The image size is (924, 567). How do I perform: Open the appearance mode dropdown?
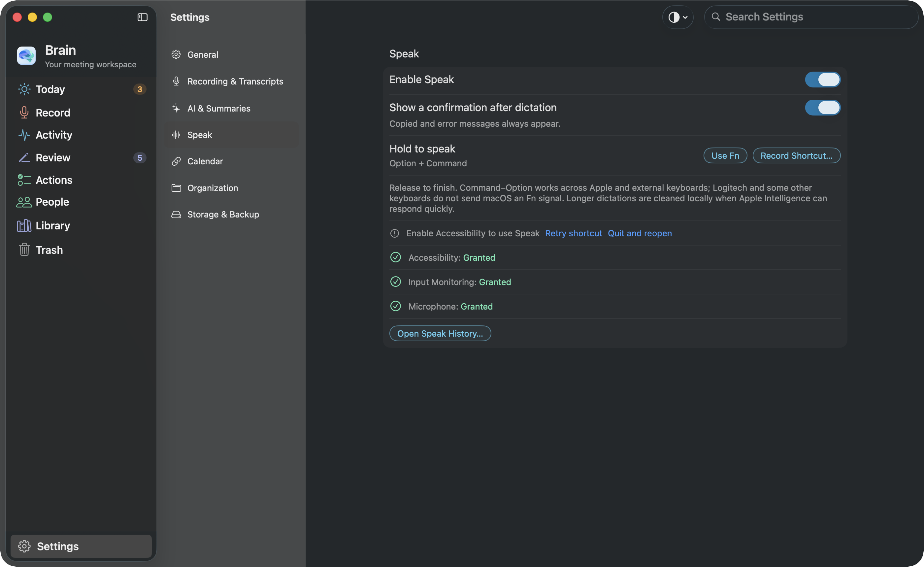coord(677,17)
